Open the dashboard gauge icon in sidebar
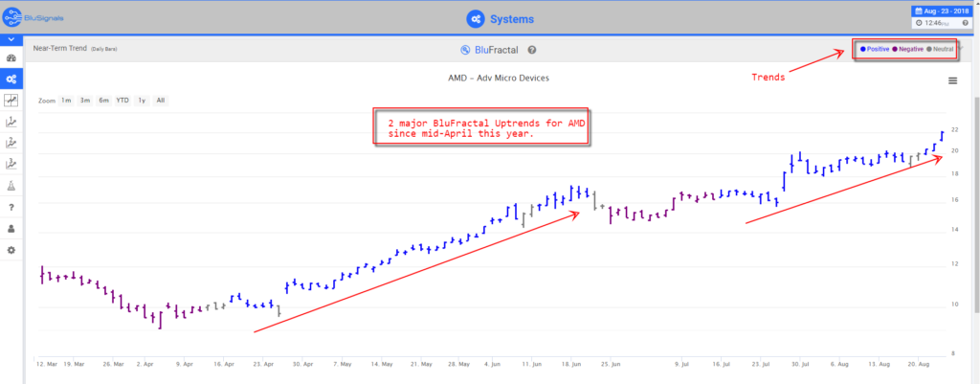This screenshot has width=980, height=384. (x=11, y=58)
